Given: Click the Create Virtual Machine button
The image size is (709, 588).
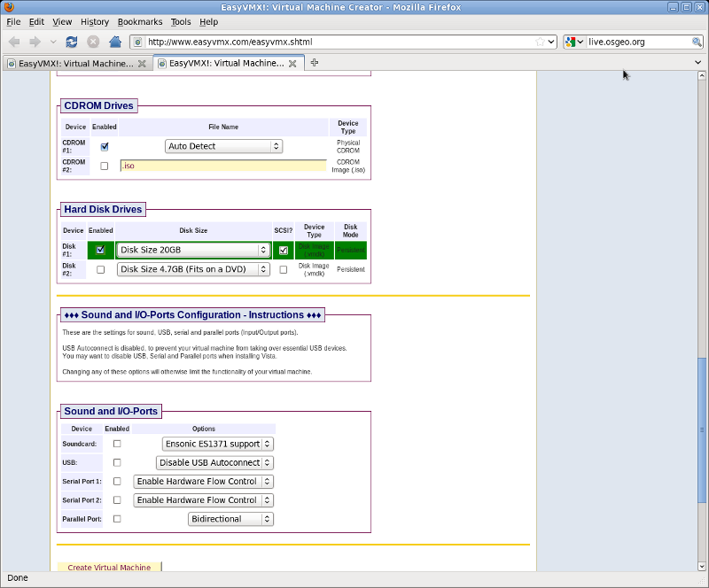Looking at the screenshot, I should click(109, 567).
